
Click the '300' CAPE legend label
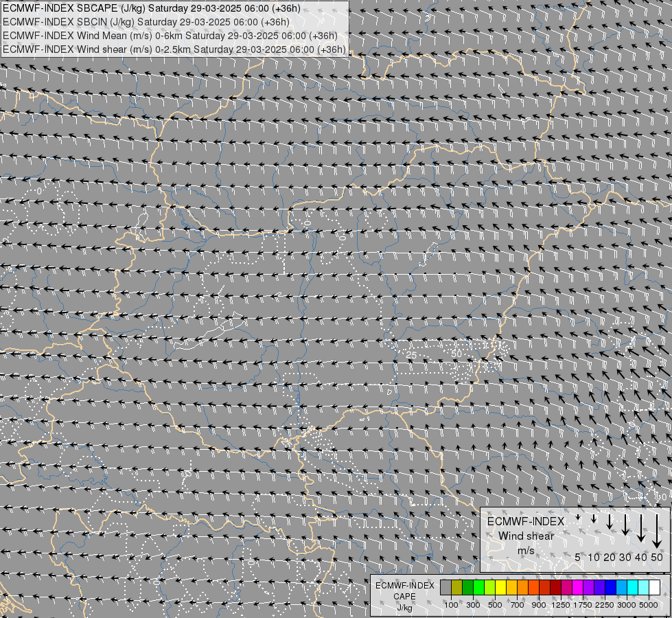pos(473,605)
